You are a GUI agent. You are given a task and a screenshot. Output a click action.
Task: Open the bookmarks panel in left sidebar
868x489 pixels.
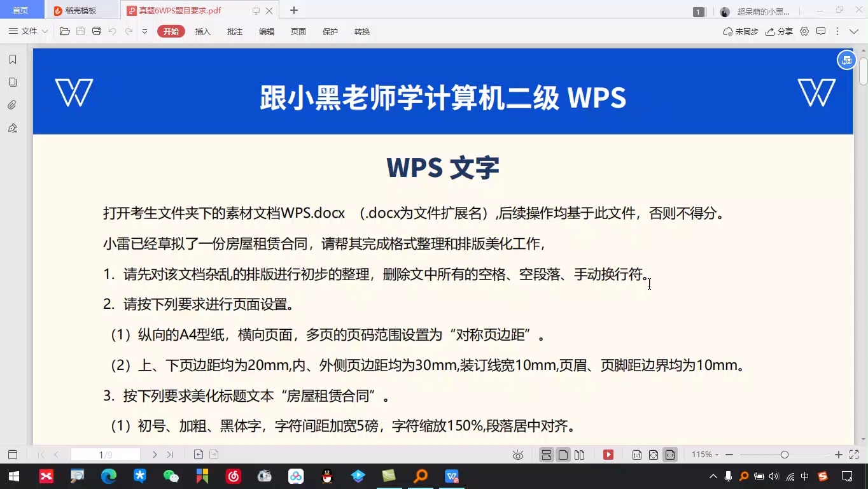click(x=11, y=59)
